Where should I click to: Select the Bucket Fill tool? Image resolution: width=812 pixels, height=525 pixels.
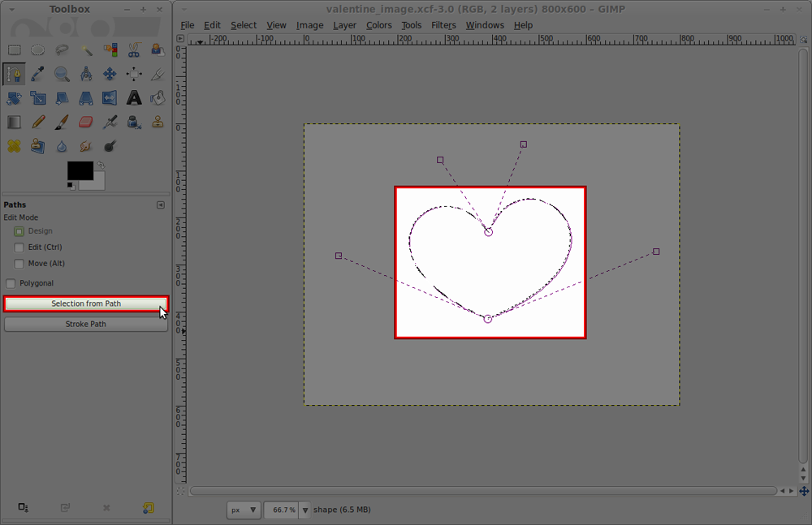point(158,97)
